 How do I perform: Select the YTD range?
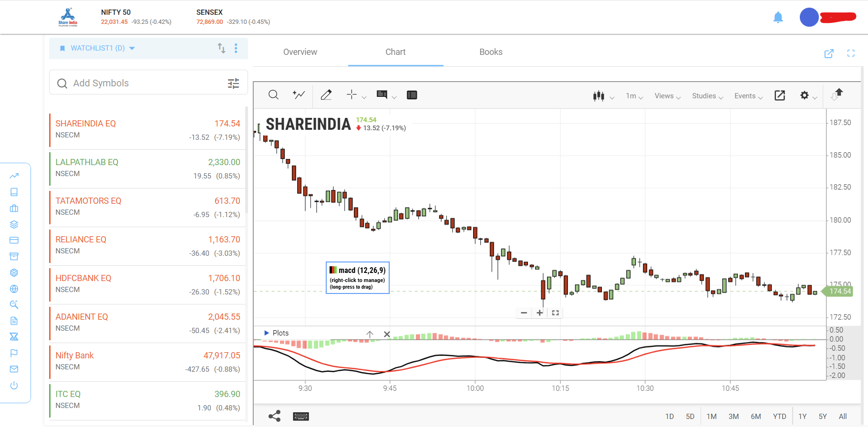point(779,417)
